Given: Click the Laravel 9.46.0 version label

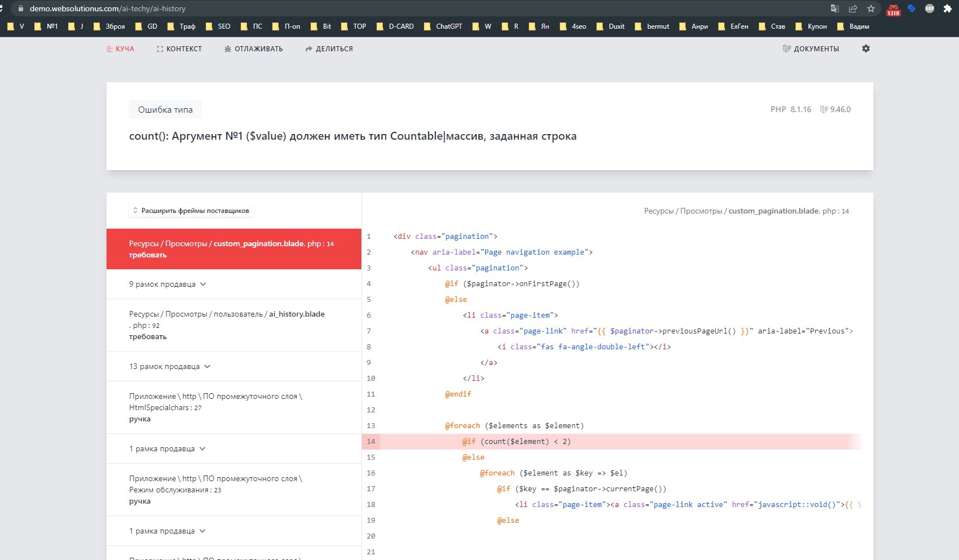Looking at the screenshot, I should point(836,110).
